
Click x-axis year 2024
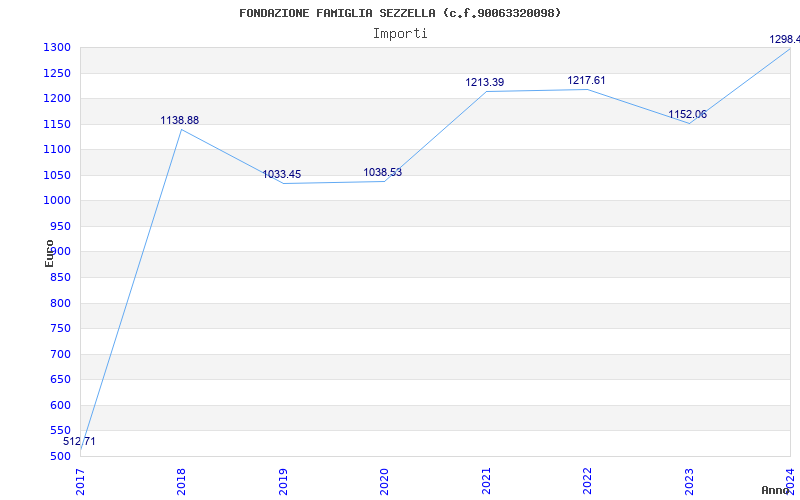pyautogui.click(x=790, y=482)
